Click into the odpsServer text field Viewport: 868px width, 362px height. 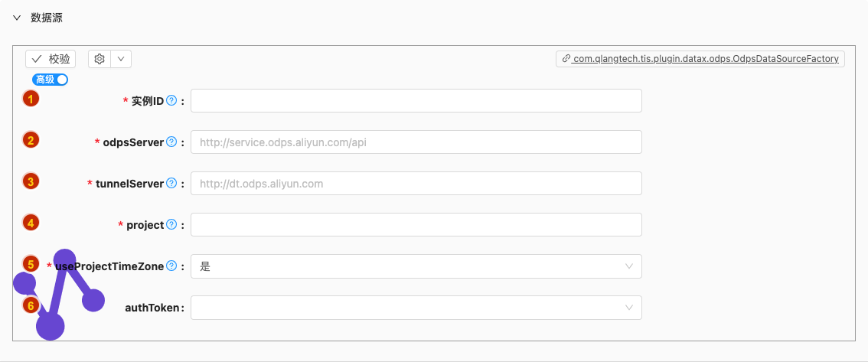416,142
